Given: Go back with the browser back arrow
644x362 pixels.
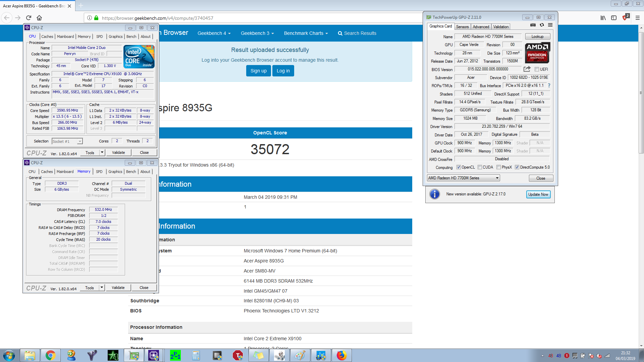Looking at the screenshot, I should pos(7,18).
